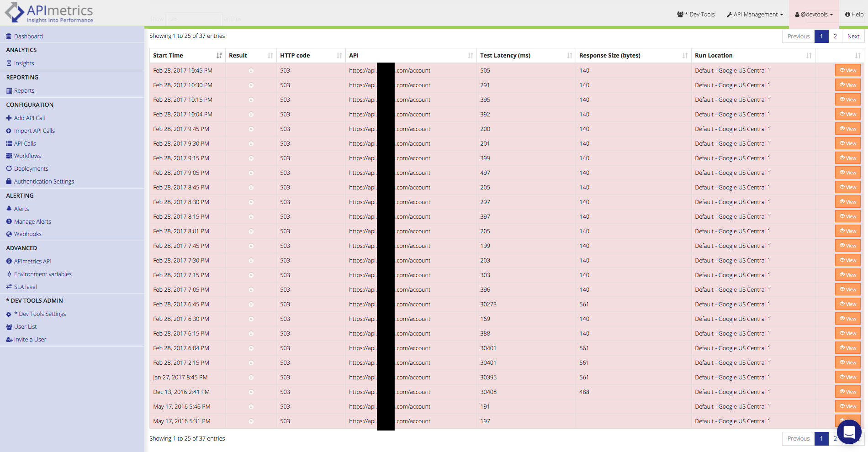
Task: Sort table by HTTP code column
Action: click(311, 55)
